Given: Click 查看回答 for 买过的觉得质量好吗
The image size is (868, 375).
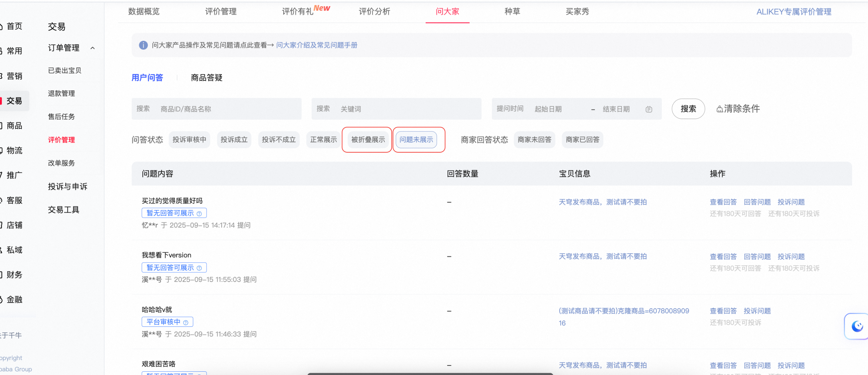Looking at the screenshot, I should [723, 202].
